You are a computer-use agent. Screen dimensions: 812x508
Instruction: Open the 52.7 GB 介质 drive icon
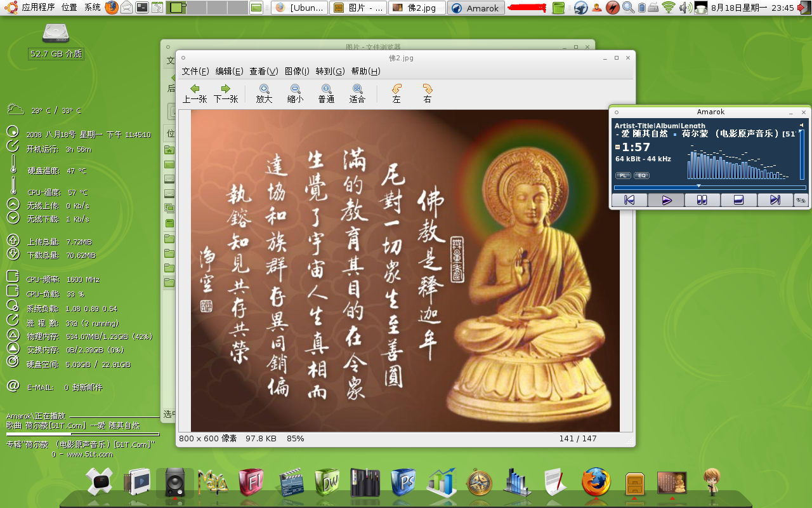56,41
